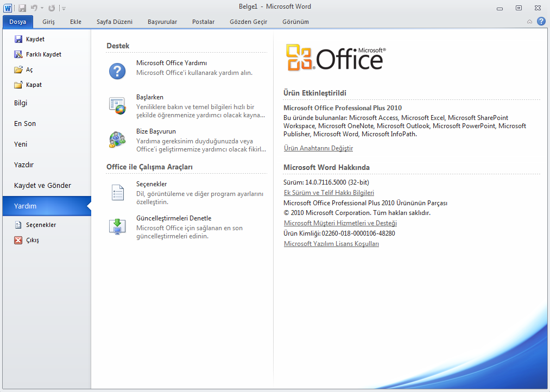Open the Sayfa Düzeni tab
The height and width of the screenshot is (392, 550).
pos(115,22)
